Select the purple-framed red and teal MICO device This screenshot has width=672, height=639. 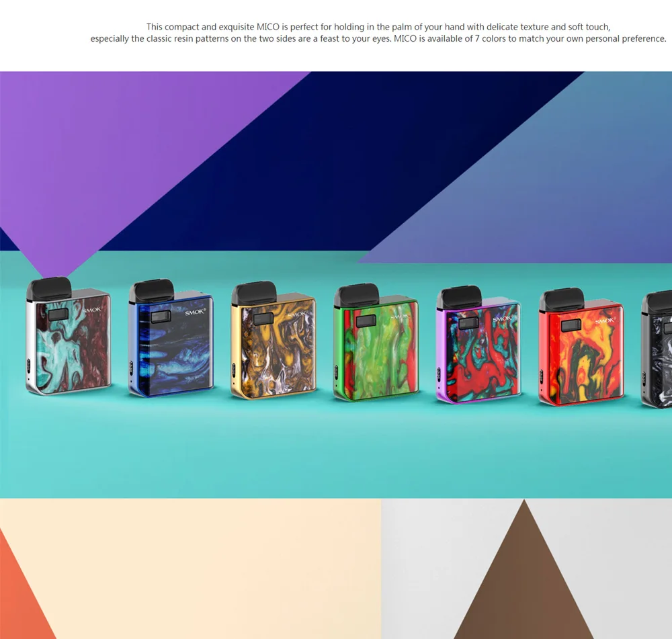tap(478, 345)
